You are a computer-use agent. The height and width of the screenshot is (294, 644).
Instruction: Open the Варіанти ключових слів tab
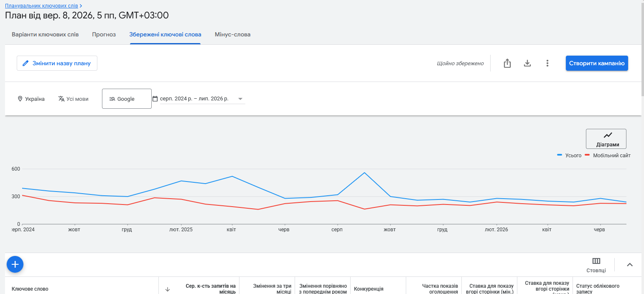pyautogui.click(x=45, y=34)
